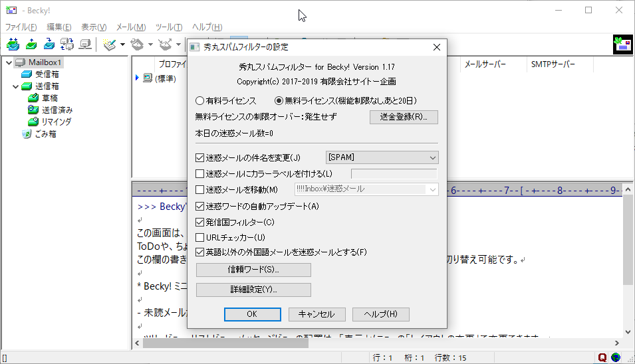635x364 pixels.
Task: Toggle 発信国フィルター checkbox
Action: click(199, 222)
